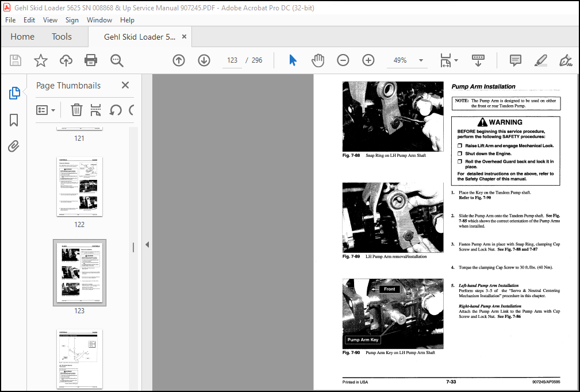580x392 pixels.
Task: Select page 122 thumbnail
Action: pyautogui.click(x=79, y=186)
